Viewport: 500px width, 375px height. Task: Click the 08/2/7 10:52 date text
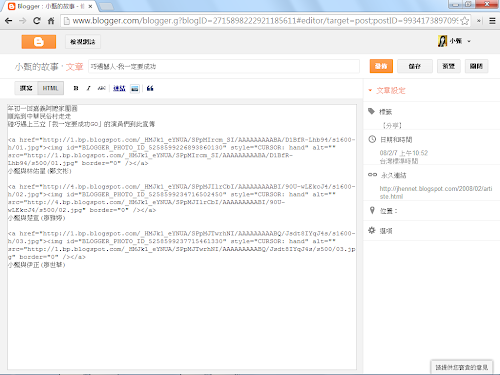tap(403, 153)
